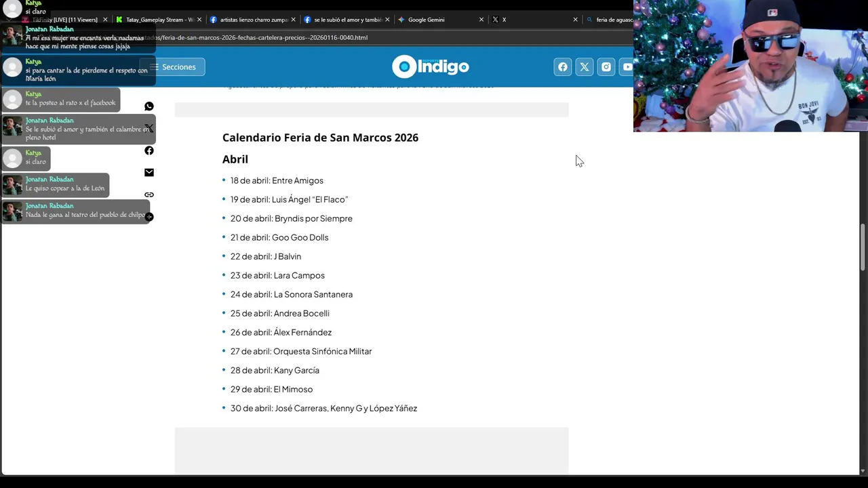Switch to feria de aguascalientes tab
The height and width of the screenshot is (488, 868).
(610, 20)
